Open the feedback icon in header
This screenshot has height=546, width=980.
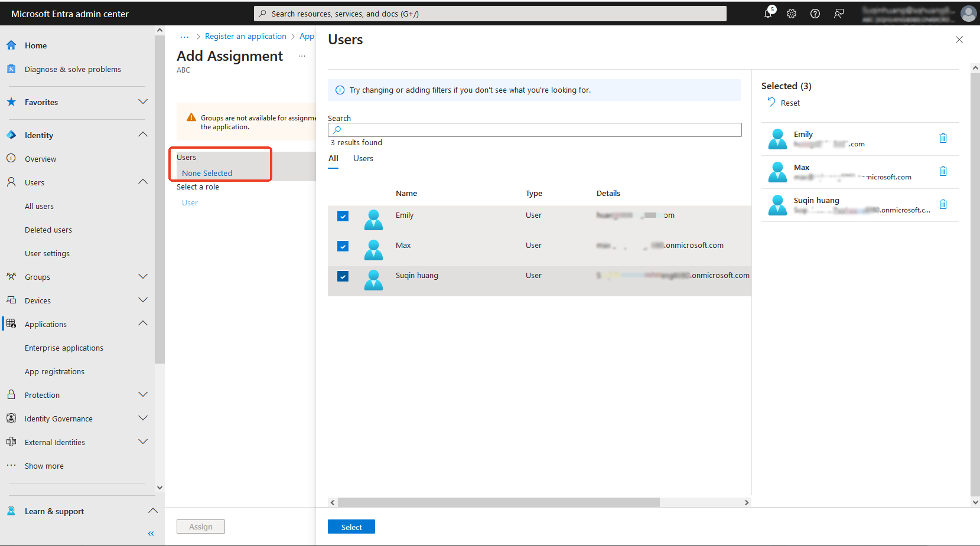pos(839,14)
